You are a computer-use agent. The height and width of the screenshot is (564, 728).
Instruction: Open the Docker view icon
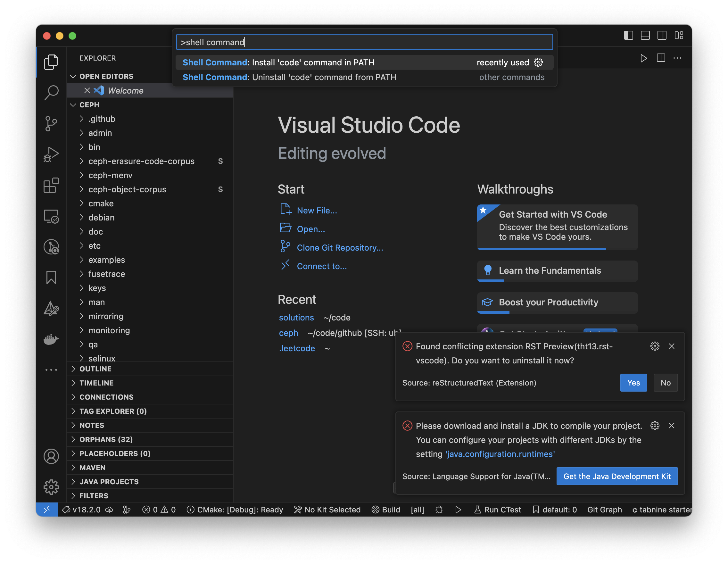(x=51, y=339)
